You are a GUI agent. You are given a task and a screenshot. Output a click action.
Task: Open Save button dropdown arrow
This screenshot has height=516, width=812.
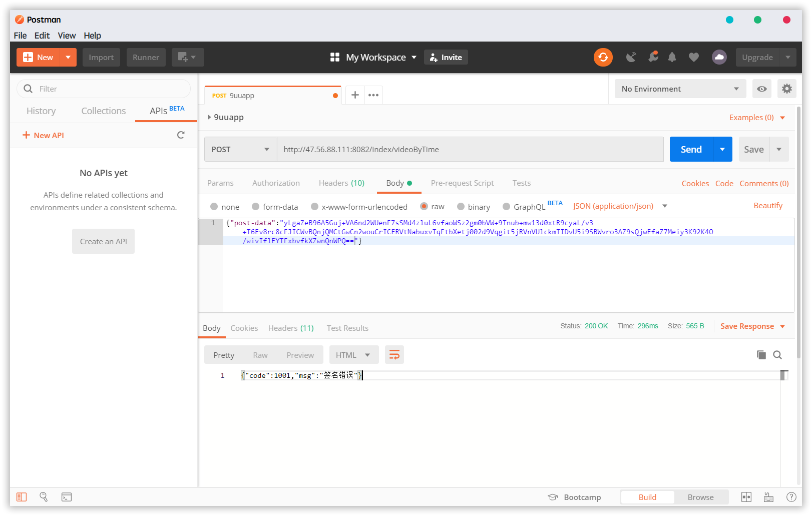click(x=779, y=149)
